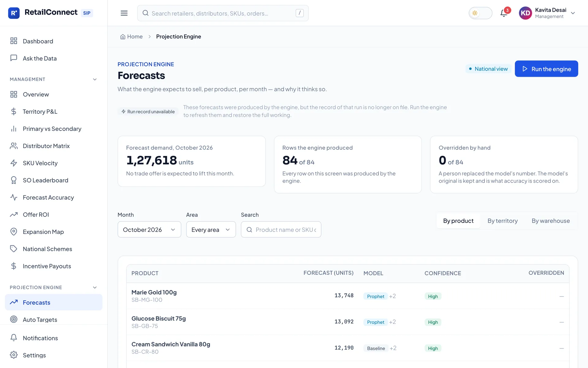Toggle the hamburger menu icon
Screen dimensions: 588x368
click(124, 13)
